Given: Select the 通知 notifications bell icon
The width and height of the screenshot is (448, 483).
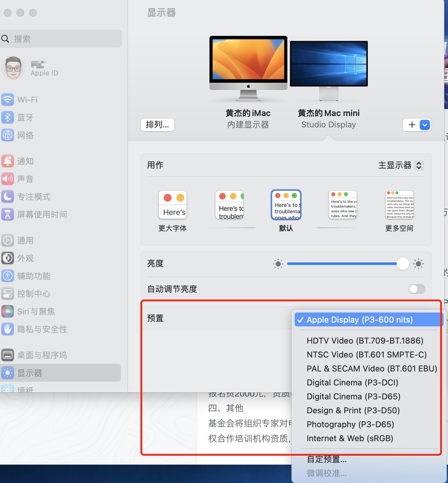Looking at the screenshot, I should [8, 161].
